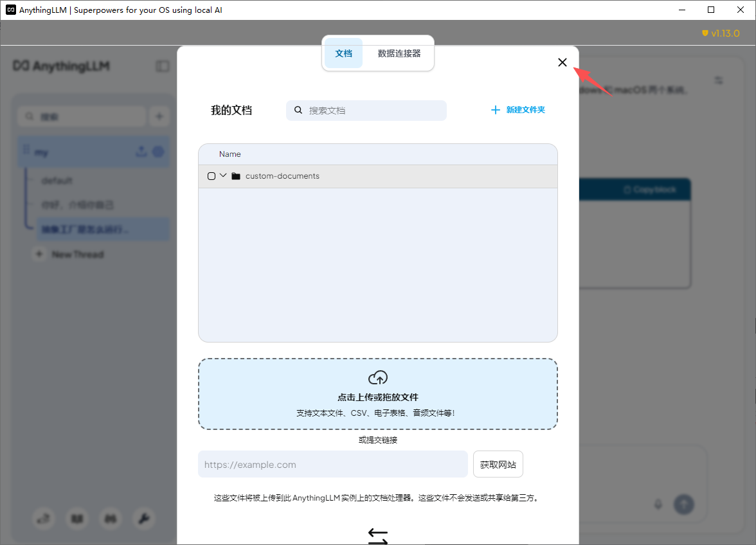Click the blurred sidebar search field
This screenshot has height=545, width=756.
(x=82, y=116)
